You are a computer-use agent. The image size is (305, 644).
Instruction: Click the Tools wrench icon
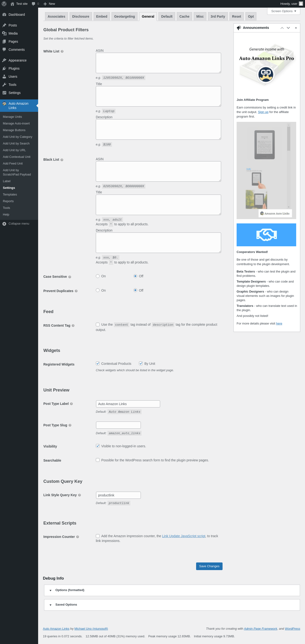[4, 84]
